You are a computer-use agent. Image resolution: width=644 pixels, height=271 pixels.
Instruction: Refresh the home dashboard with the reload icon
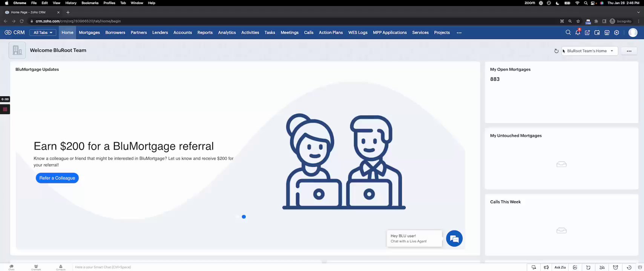pyautogui.click(x=556, y=51)
